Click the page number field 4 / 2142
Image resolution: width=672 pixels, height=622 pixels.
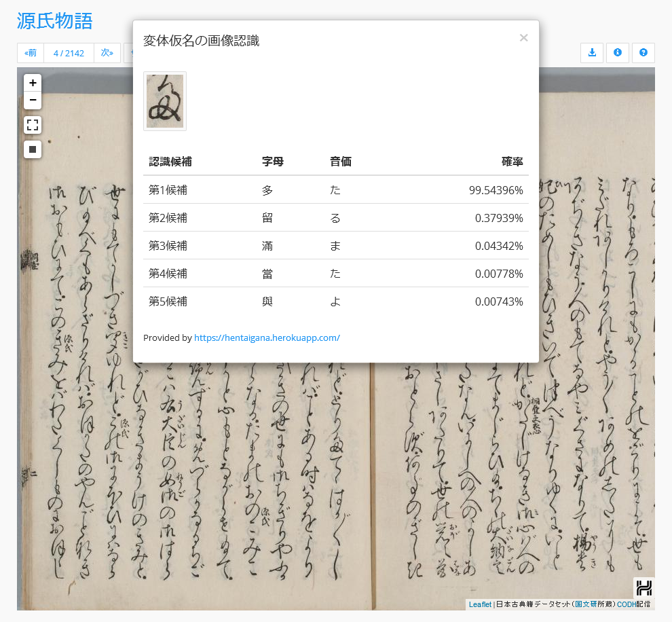click(69, 53)
